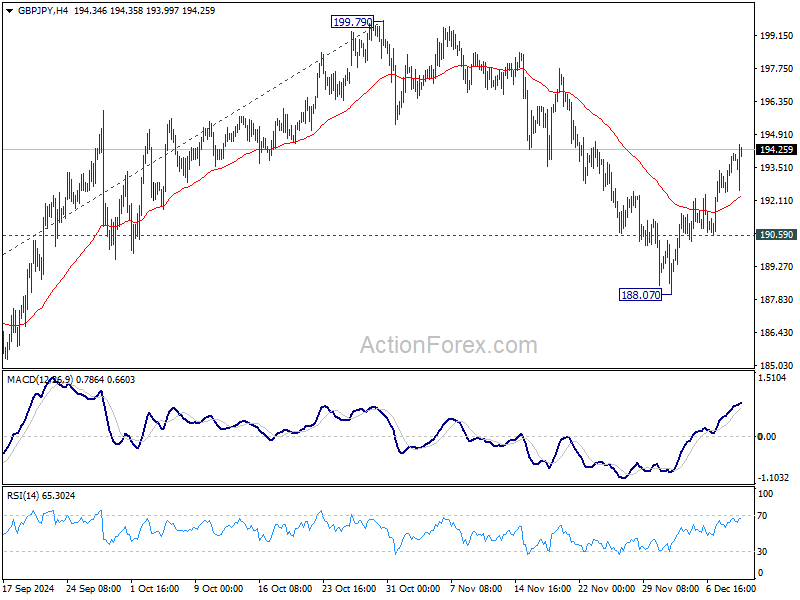The image size is (800, 600).
Task: Select the MACD(12,26,9) indicator label
Action: tap(40, 380)
